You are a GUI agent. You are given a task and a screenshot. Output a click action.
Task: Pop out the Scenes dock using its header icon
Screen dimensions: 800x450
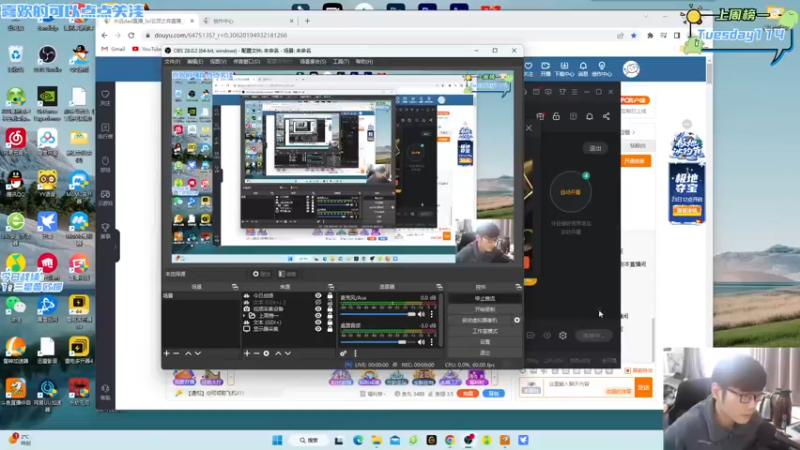235,287
